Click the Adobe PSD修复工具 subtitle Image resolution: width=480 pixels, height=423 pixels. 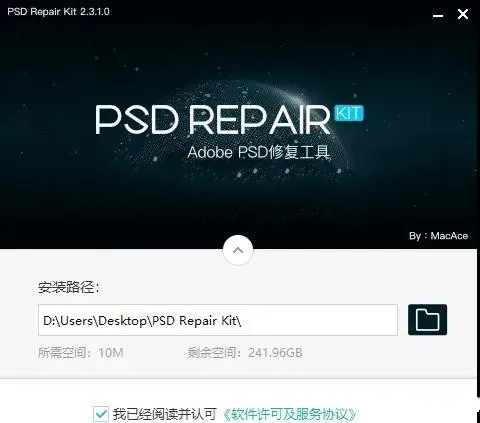pos(259,152)
